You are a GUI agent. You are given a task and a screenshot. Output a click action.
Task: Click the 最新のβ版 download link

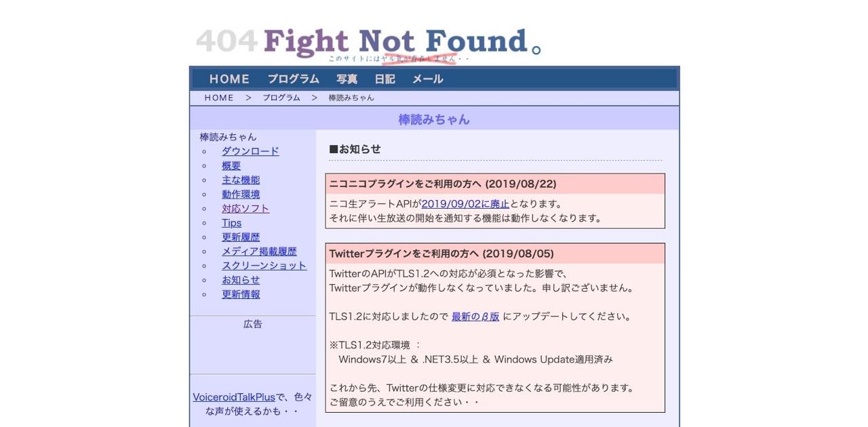coord(475,317)
